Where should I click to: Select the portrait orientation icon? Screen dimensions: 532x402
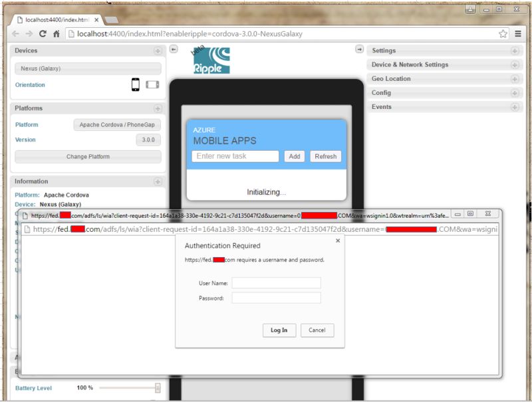coord(137,84)
